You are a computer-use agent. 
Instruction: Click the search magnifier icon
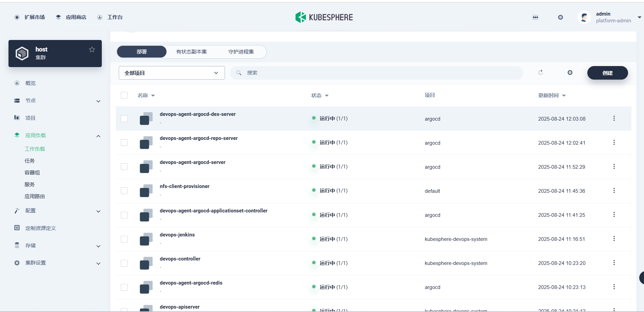coord(239,73)
